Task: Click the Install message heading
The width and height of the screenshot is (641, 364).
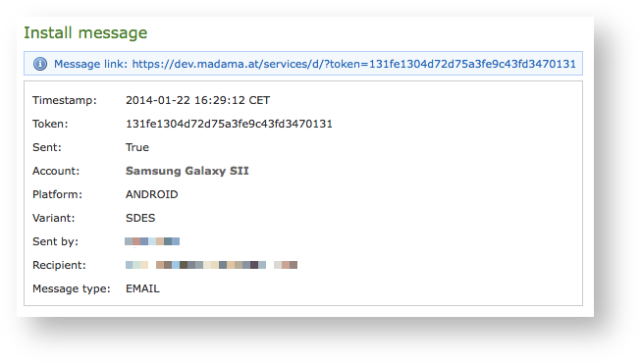Action: click(x=85, y=32)
